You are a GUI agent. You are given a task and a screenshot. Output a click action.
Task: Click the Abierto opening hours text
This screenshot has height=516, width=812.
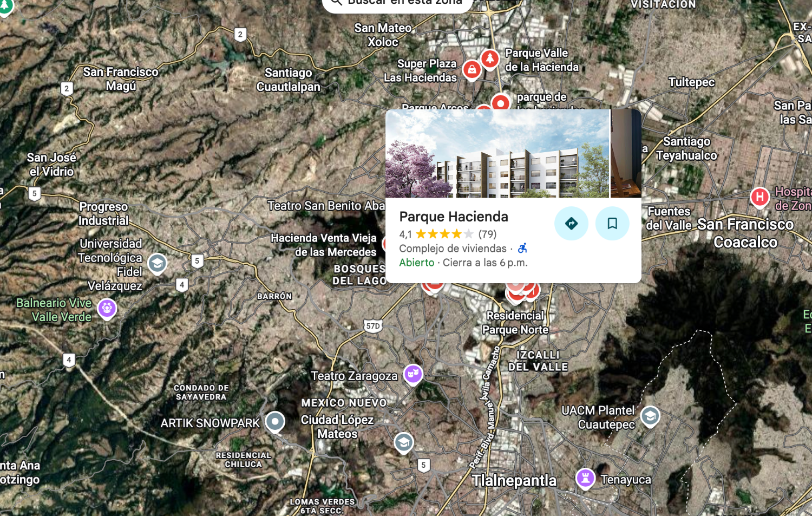[417, 263]
